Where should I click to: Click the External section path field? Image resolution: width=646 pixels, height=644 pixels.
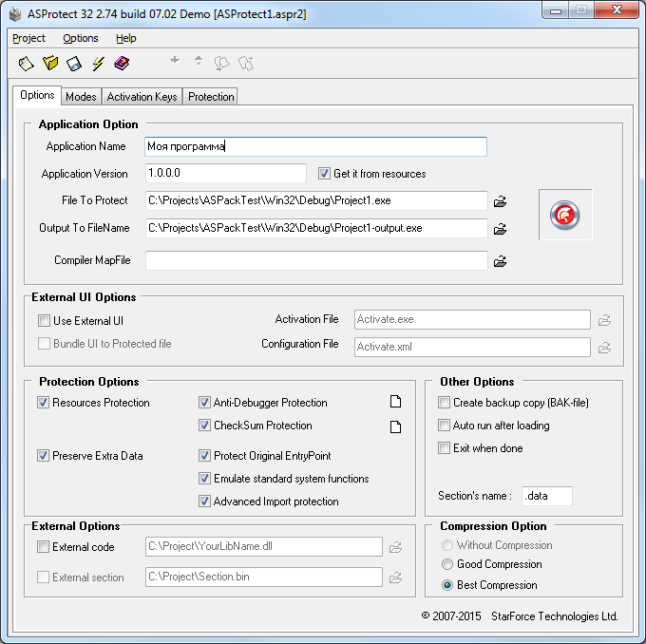[x=264, y=577]
